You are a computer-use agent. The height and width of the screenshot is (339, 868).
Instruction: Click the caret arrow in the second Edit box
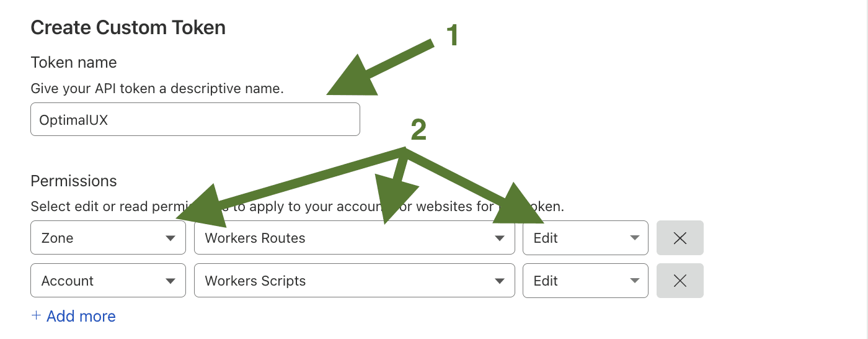click(634, 281)
